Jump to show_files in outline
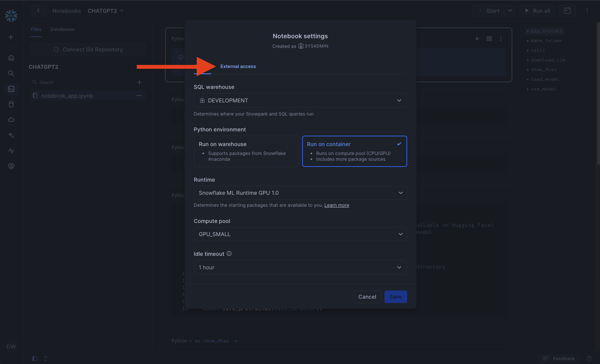Image resolution: width=600 pixels, height=364 pixels. coord(544,70)
